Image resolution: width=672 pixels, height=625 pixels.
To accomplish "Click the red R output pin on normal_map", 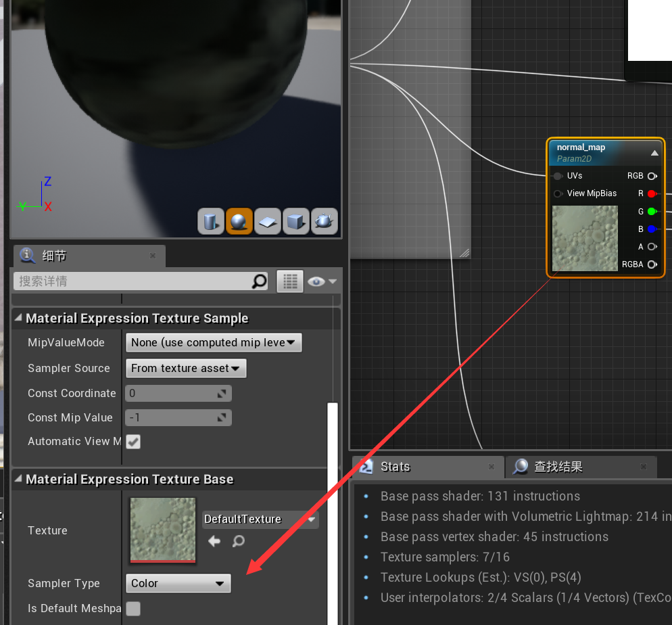I will (x=652, y=193).
